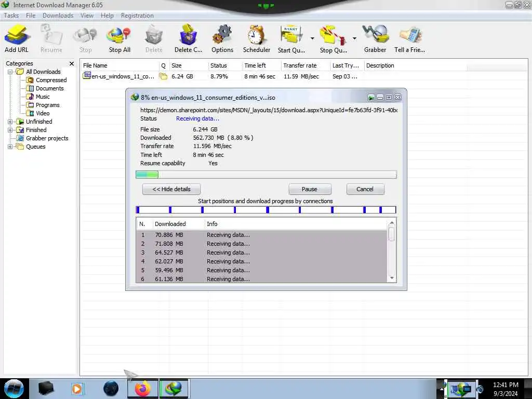532x399 pixels.
Task: Click the Delete Completed toolbar icon
Action: [188, 38]
